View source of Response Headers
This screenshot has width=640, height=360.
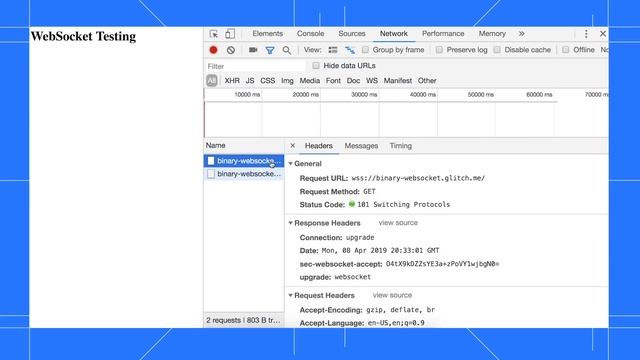tap(398, 223)
